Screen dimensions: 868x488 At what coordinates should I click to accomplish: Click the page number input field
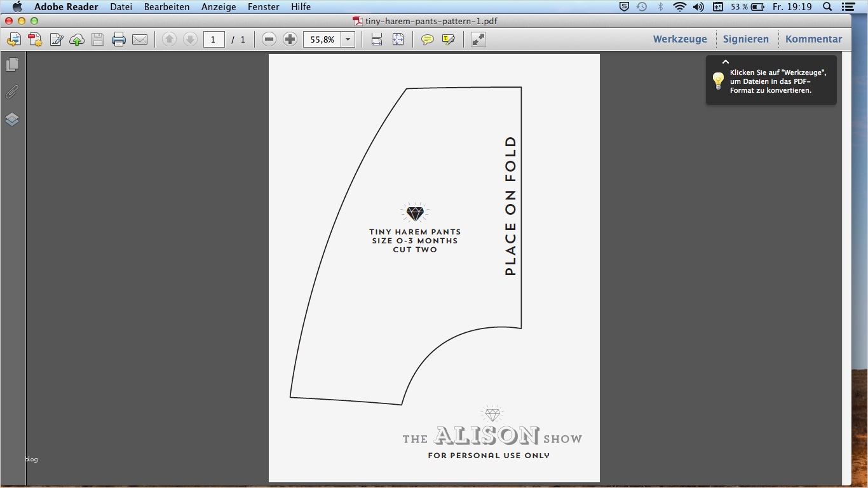(x=214, y=39)
